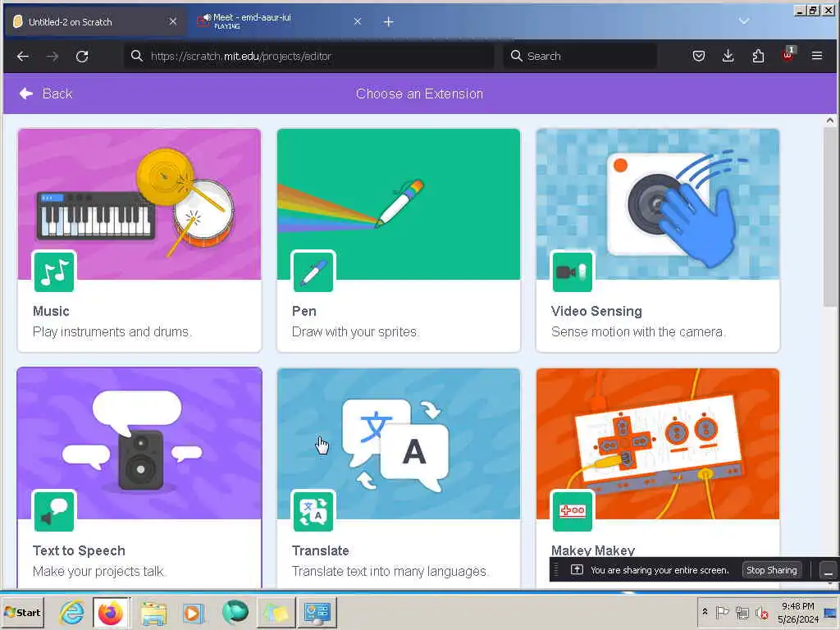
Task: Click 'Sense motion with the camera.' description
Action: [638, 332]
